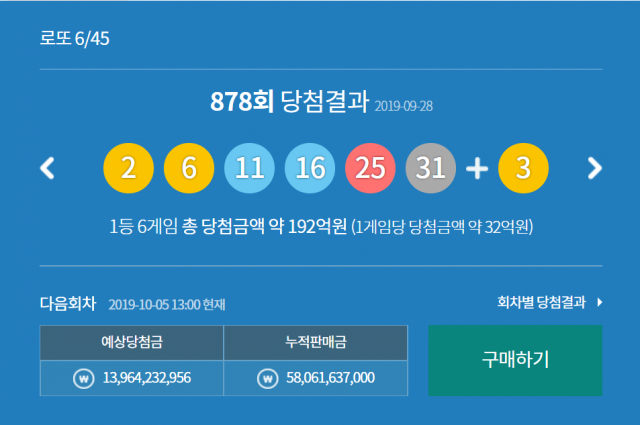
Task: Click the 다음회차 label
Action: [68, 303]
